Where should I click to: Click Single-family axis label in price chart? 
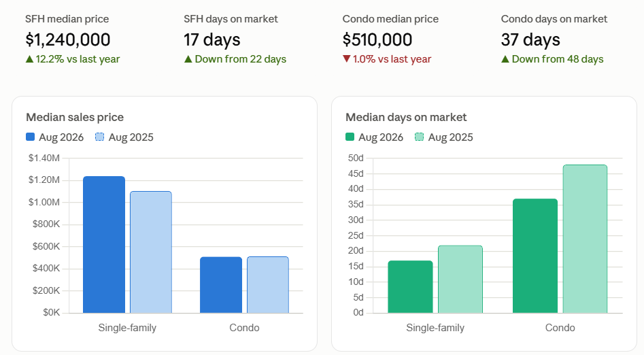point(127,328)
